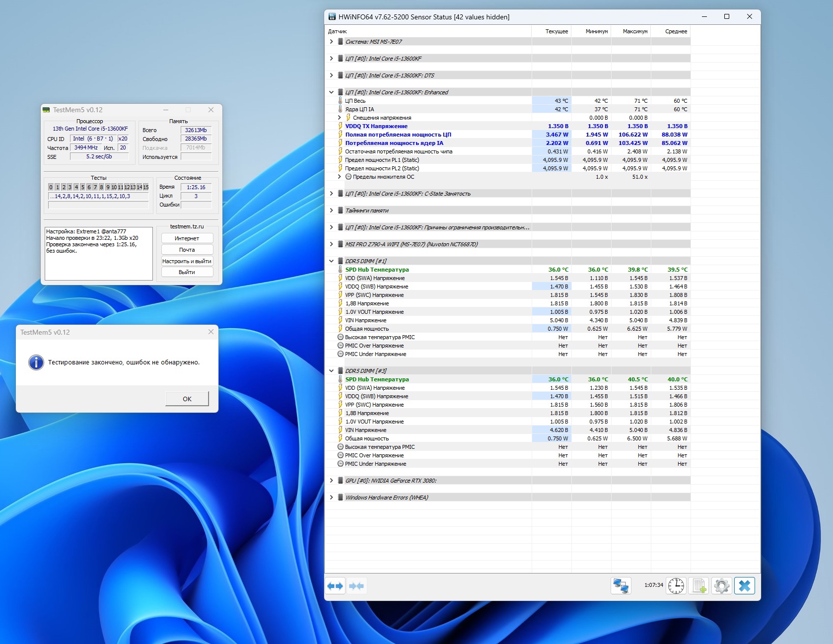Click the Интернет button in TestMem5
This screenshot has height=644, width=833.
(x=187, y=238)
